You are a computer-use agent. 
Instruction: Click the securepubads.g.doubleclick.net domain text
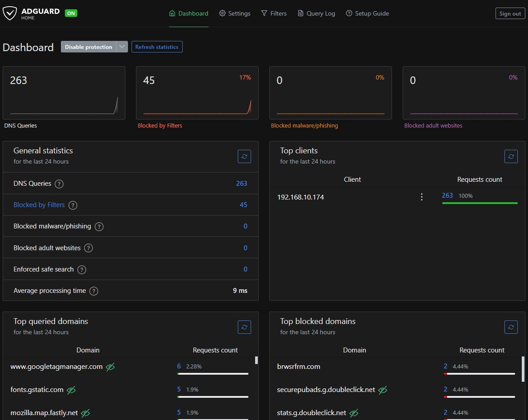click(326, 390)
